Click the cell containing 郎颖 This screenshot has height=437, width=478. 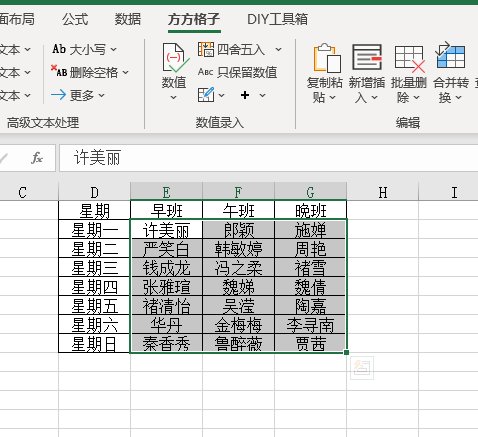tap(238, 229)
